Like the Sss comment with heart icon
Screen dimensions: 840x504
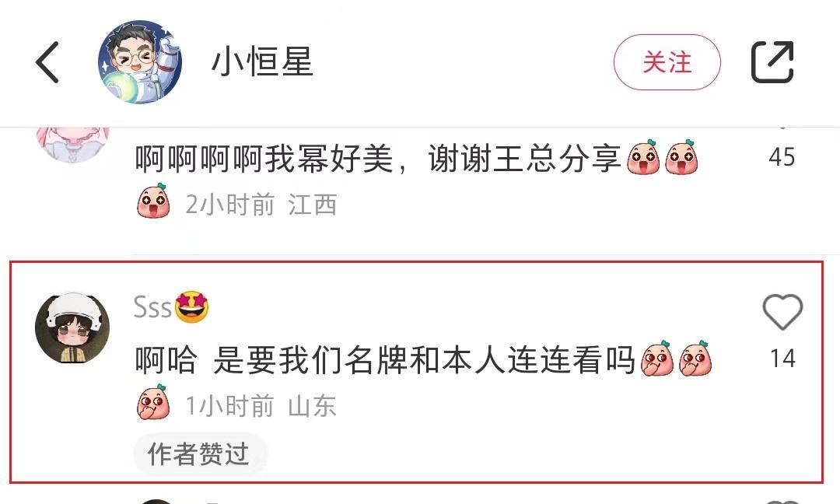782,312
